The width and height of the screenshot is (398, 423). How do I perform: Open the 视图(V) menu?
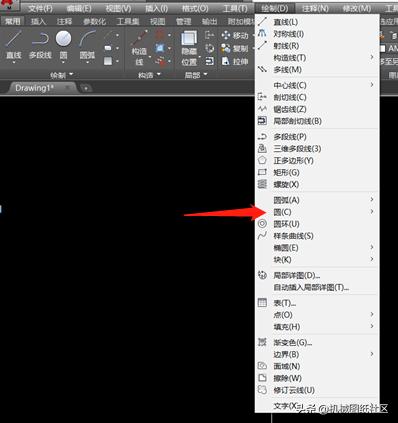click(x=118, y=8)
